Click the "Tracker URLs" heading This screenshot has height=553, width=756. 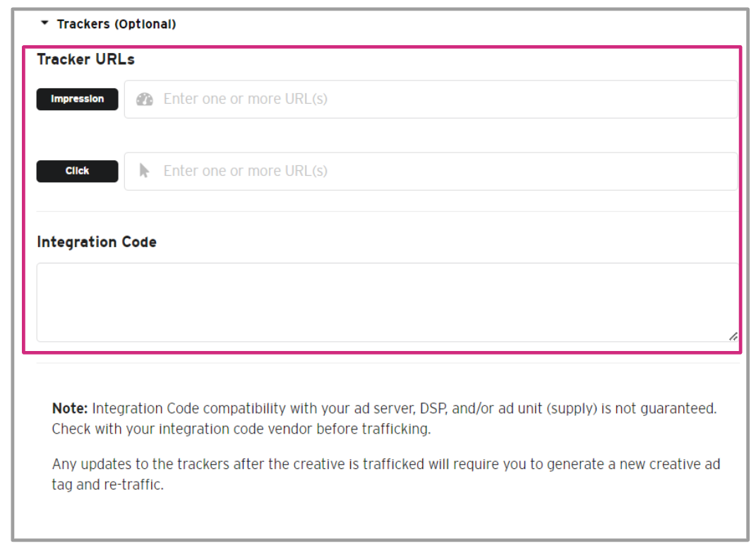[x=86, y=59]
